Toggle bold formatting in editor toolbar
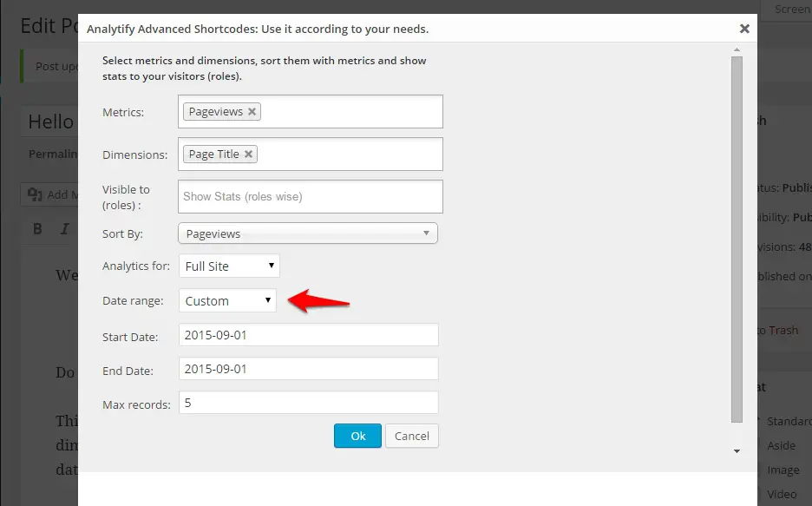Image resolution: width=812 pixels, height=506 pixels. tap(37, 228)
